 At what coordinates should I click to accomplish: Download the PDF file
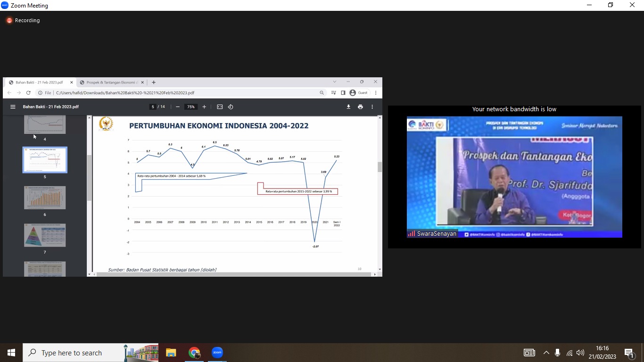(x=348, y=107)
